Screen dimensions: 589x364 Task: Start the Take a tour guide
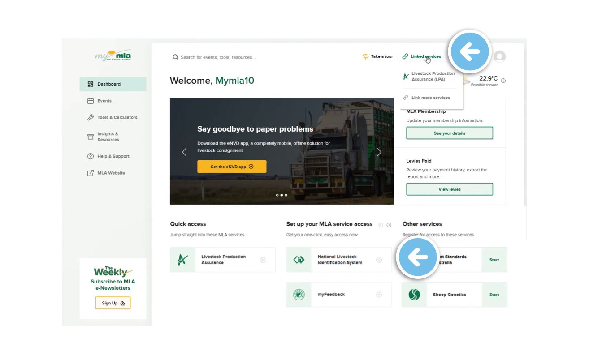(x=378, y=56)
